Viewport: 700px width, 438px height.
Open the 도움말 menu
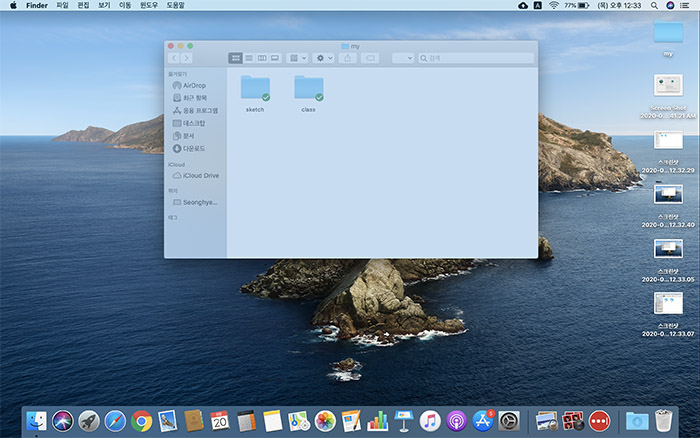click(175, 5)
